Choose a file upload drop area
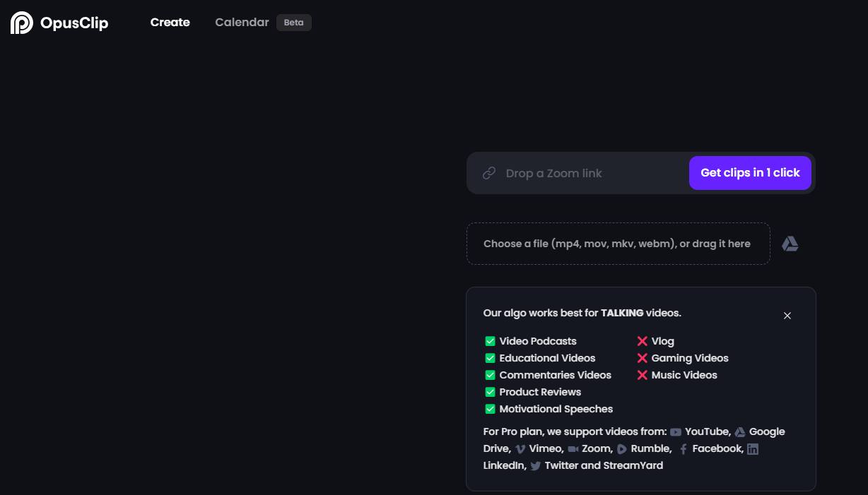This screenshot has height=495, width=868. point(618,244)
